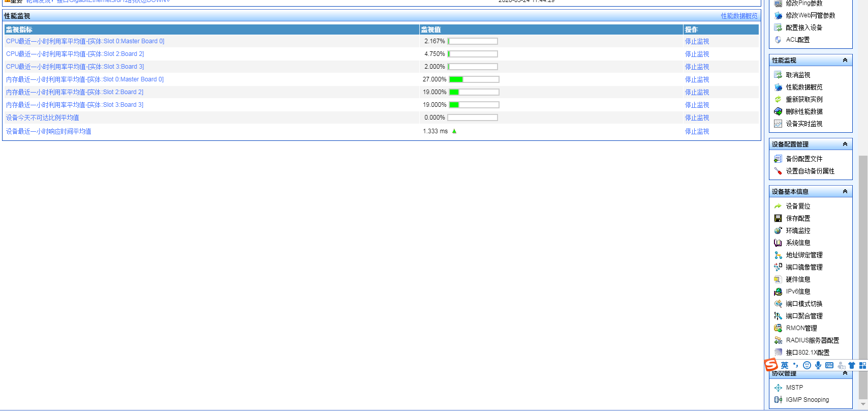This screenshot has width=868, height=411.
Task: Collapse the 协议管理 sidebar section
Action: pyautogui.click(x=845, y=373)
